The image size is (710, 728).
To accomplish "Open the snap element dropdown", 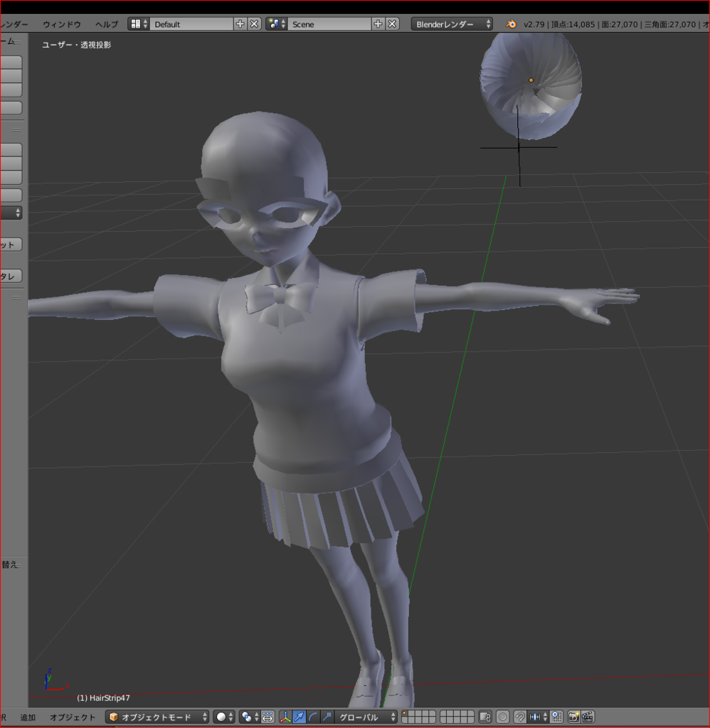I will click(538, 717).
